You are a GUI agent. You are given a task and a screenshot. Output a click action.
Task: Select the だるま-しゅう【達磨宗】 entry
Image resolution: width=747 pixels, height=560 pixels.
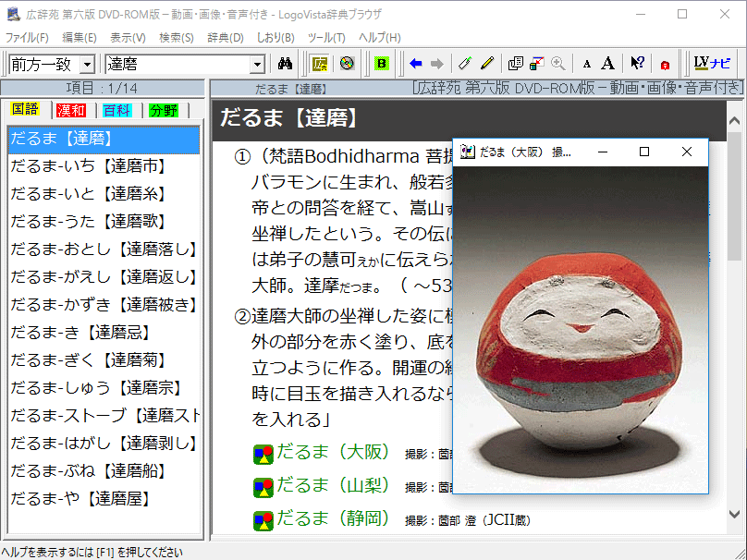tap(104, 387)
